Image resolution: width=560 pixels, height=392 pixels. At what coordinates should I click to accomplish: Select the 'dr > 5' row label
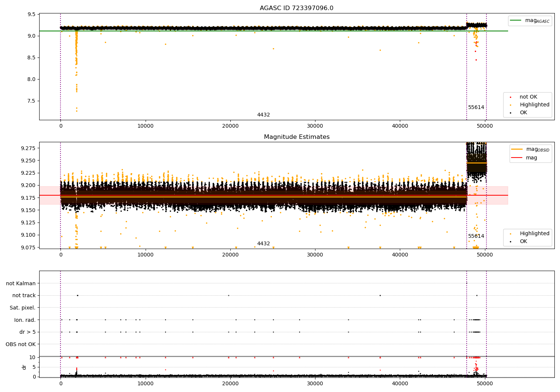[27, 332]
